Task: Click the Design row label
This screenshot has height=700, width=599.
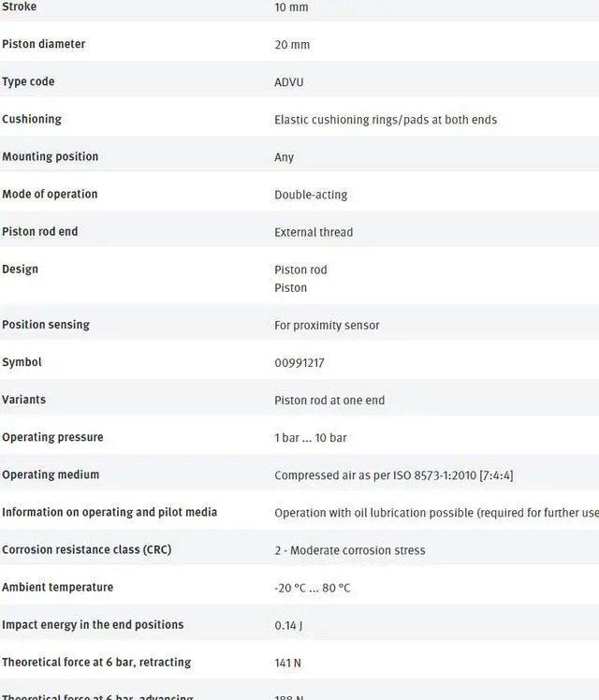Action: [20, 269]
